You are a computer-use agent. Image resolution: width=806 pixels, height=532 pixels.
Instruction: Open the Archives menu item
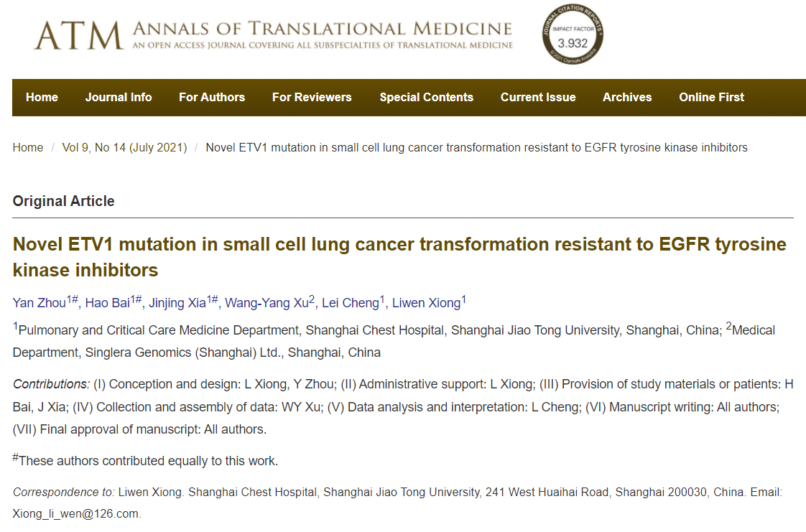(x=627, y=98)
